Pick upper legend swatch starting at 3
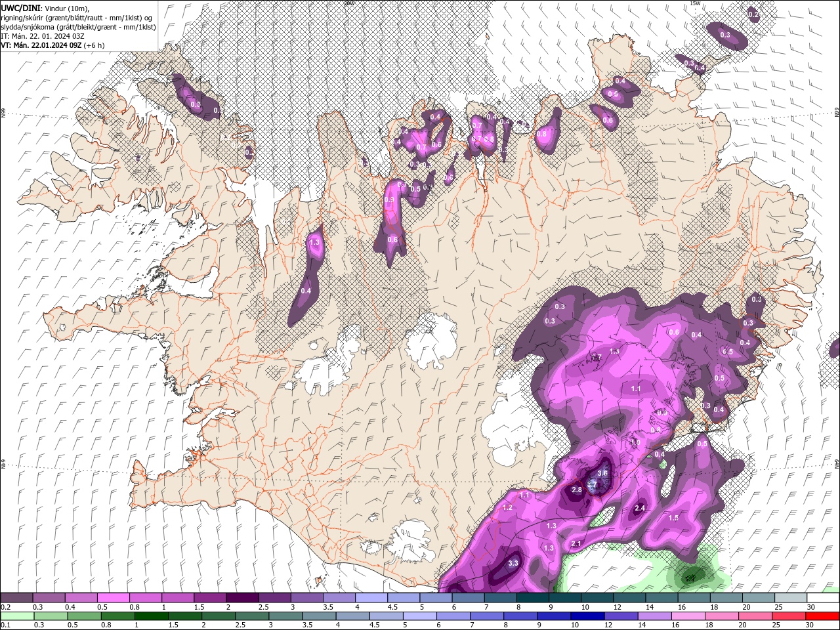The width and height of the screenshot is (840, 630). pos(306,598)
